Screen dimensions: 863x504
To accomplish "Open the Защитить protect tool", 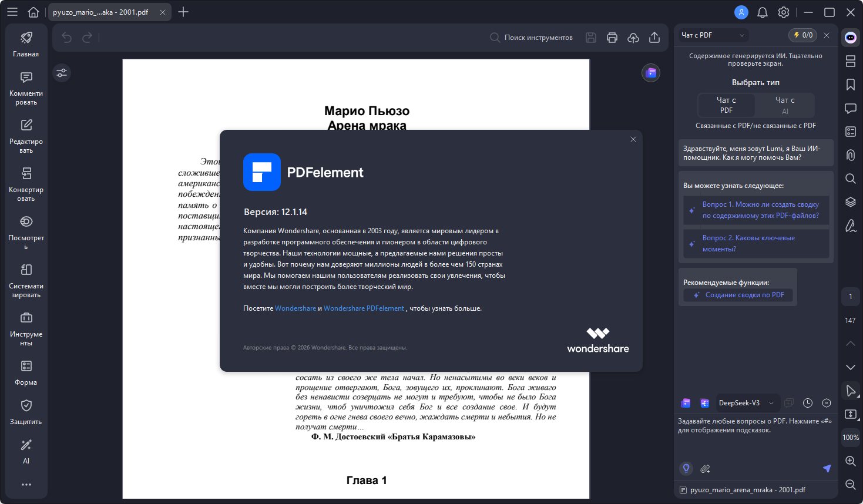I will pyautogui.click(x=26, y=412).
